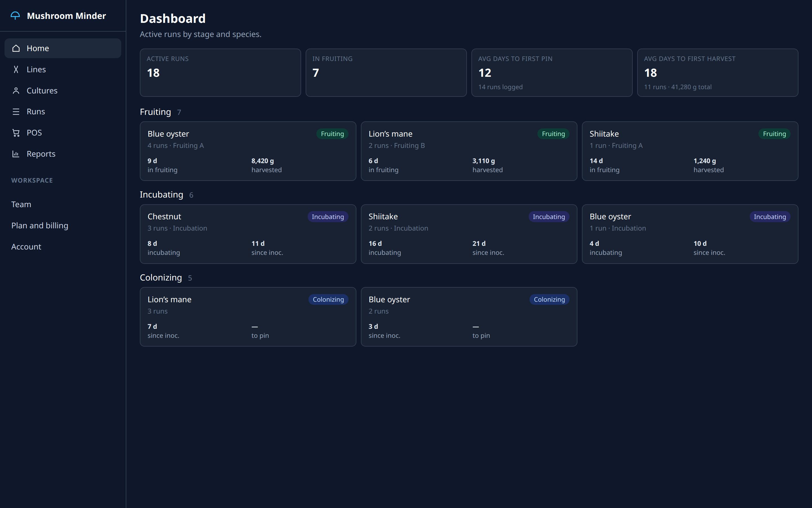This screenshot has width=812, height=508.
Task: Click Incubating badge on Blue oyster card
Action: [x=770, y=217]
